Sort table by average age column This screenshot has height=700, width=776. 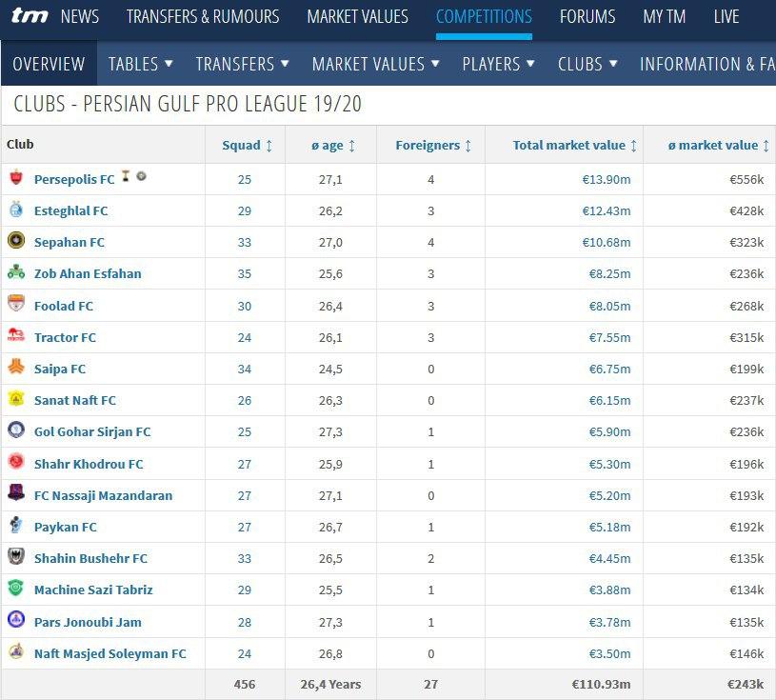333,145
